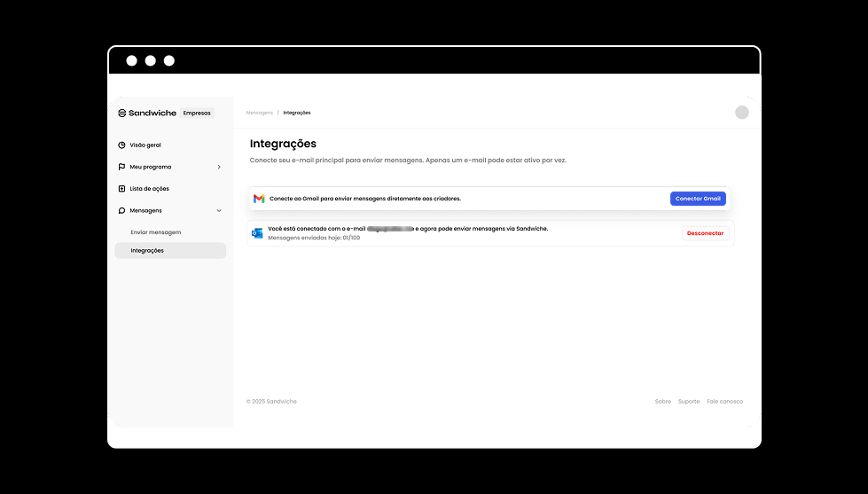Click the Visão geral pie chart icon
The height and width of the screenshot is (494, 868).
click(121, 145)
